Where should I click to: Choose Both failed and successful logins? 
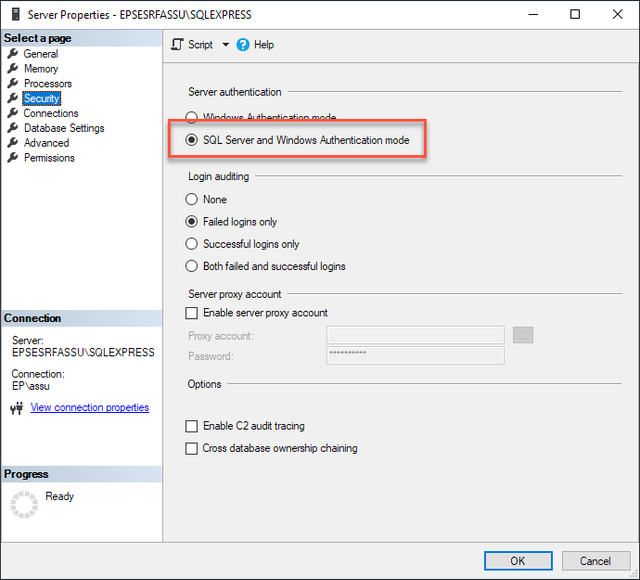pos(191,266)
